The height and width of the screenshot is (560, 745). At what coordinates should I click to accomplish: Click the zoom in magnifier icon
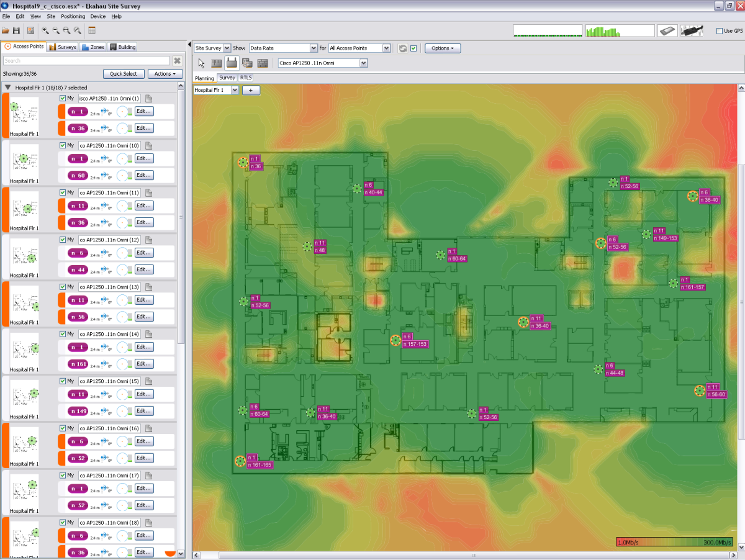pos(45,30)
